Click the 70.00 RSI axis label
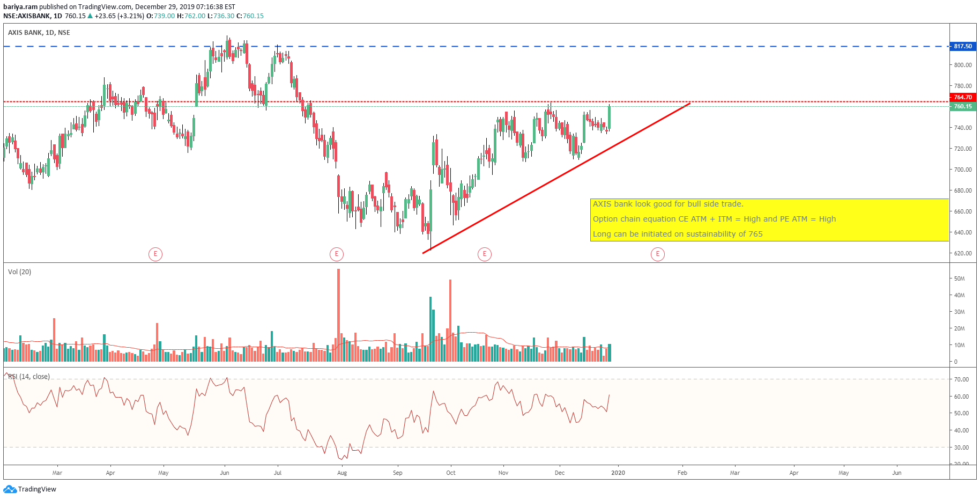This screenshot has height=499, width=980. pyautogui.click(x=962, y=379)
